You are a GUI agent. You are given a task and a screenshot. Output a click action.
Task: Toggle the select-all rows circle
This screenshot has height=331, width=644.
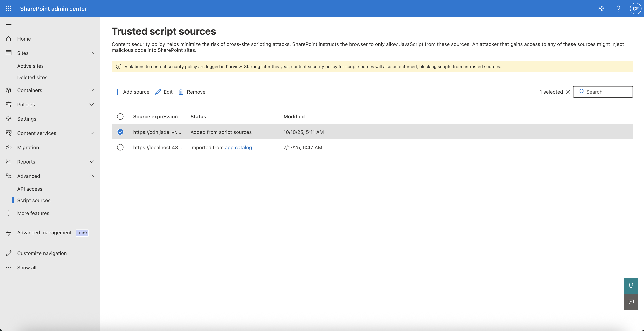120,117
